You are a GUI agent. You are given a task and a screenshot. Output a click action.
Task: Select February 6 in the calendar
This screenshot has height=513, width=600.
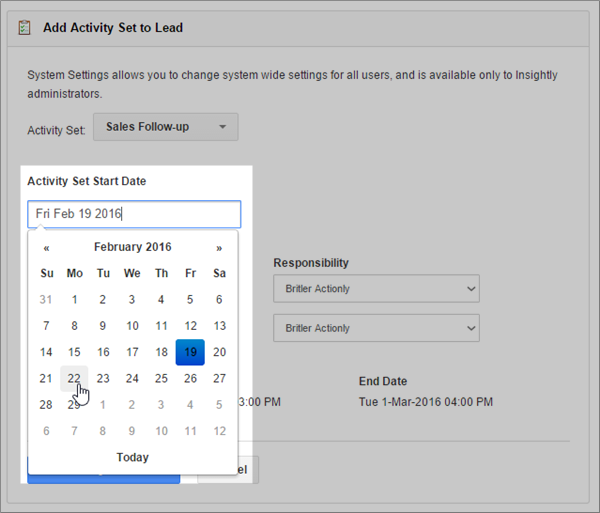pos(219,299)
